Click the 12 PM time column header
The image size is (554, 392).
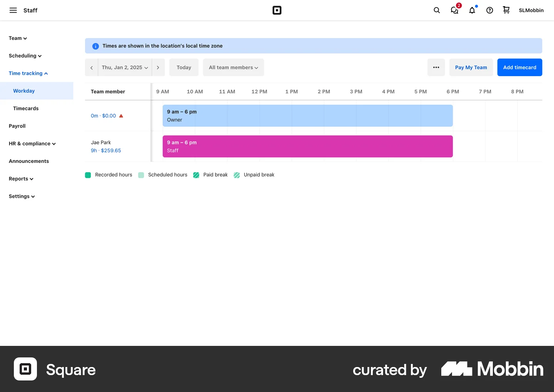(x=259, y=92)
